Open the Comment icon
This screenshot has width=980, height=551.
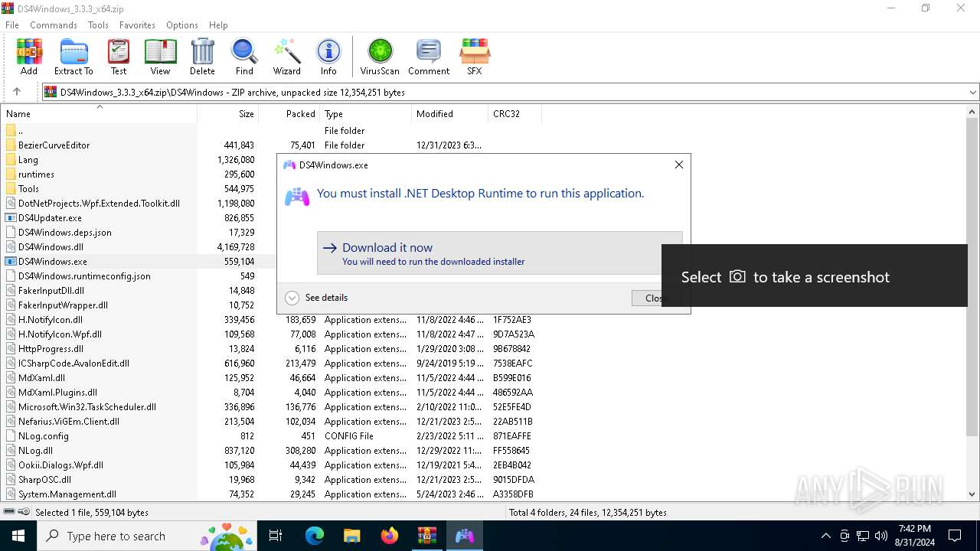click(429, 57)
